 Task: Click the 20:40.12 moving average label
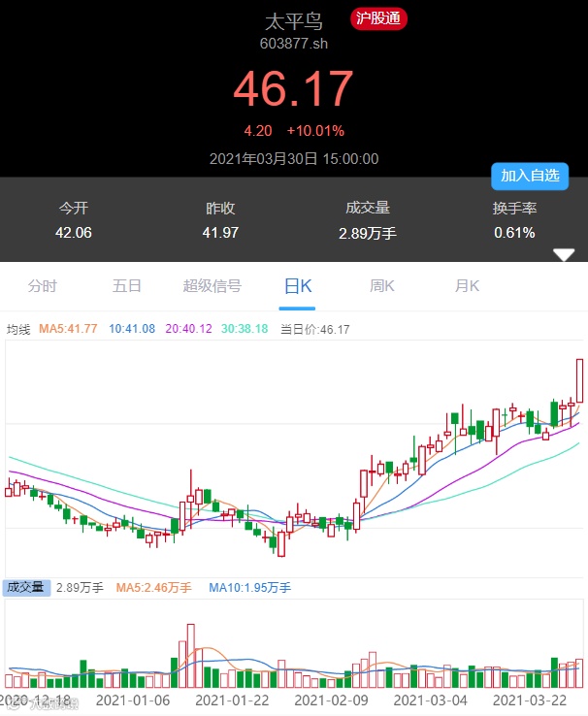(188, 329)
